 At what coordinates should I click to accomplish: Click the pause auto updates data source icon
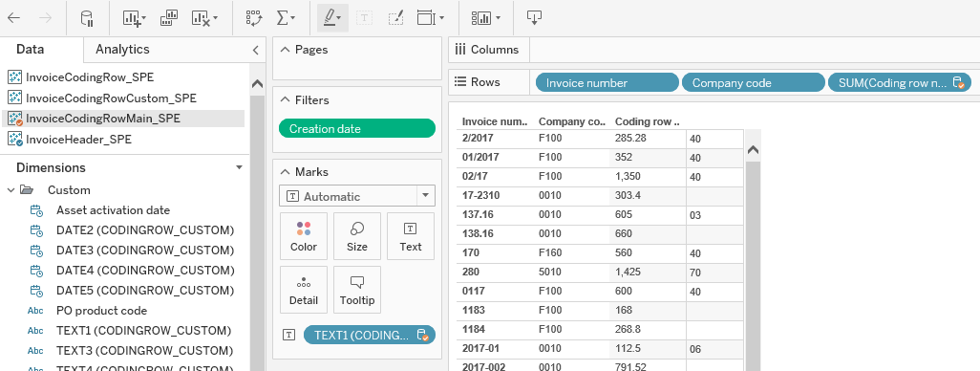[x=86, y=18]
